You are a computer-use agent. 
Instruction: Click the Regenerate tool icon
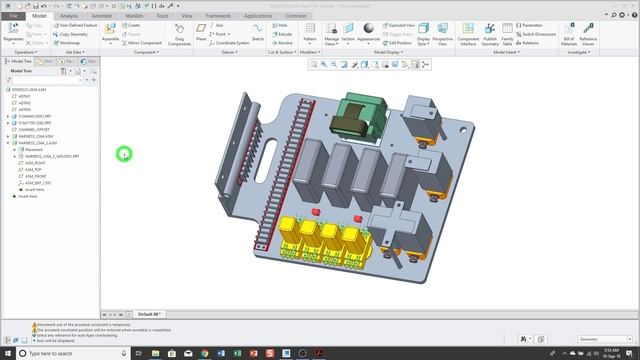pyautogui.click(x=13, y=29)
